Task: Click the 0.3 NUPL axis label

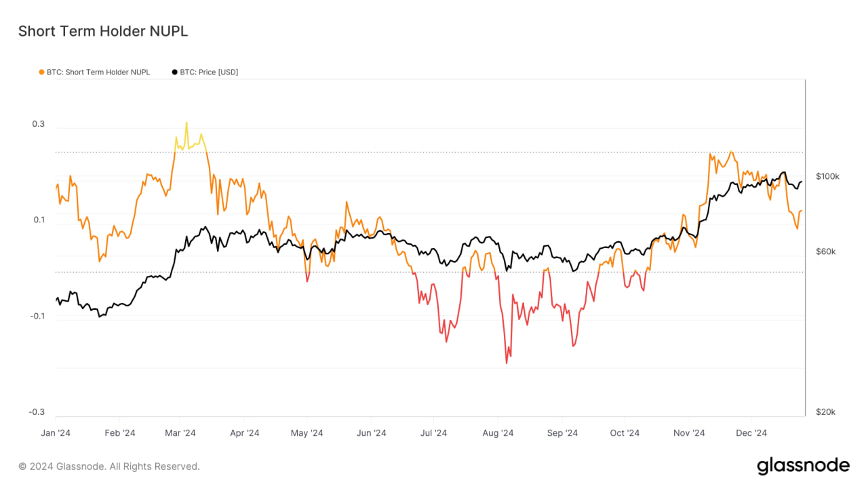Action: click(38, 124)
